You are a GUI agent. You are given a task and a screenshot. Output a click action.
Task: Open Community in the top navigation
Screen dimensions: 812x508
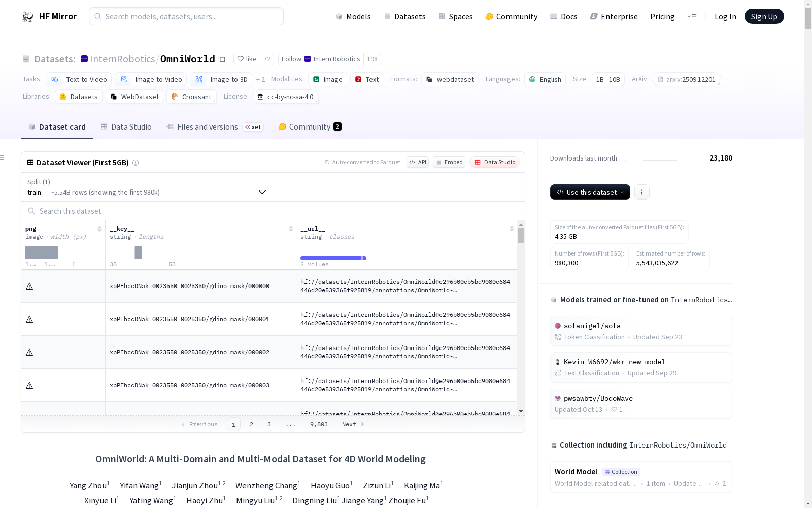click(512, 16)
